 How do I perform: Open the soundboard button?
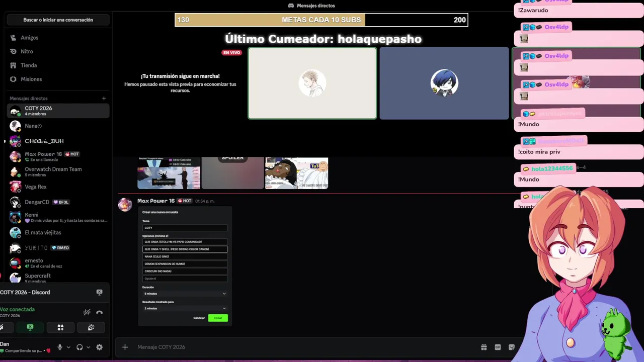click(x=91, y=327)
